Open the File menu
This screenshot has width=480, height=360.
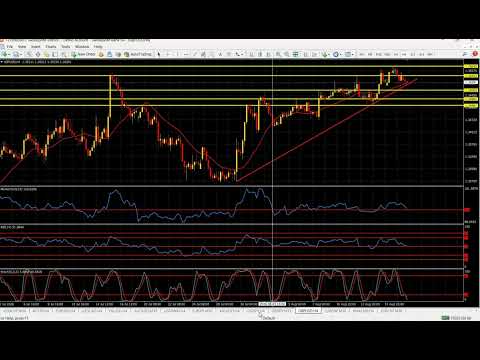(x=10, y=47)
